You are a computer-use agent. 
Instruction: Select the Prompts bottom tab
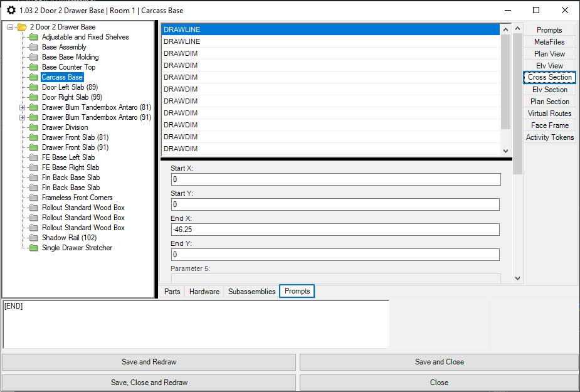[297, 291]
